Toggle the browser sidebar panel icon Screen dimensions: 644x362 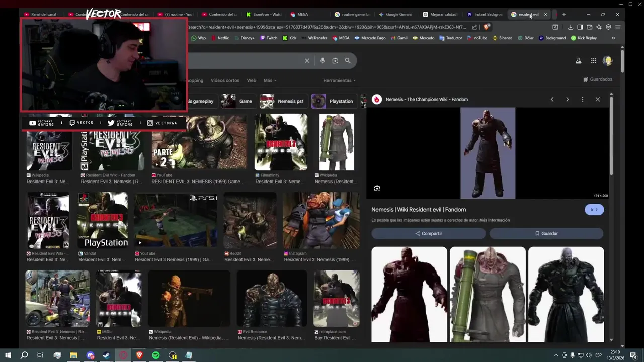point(580,27)
